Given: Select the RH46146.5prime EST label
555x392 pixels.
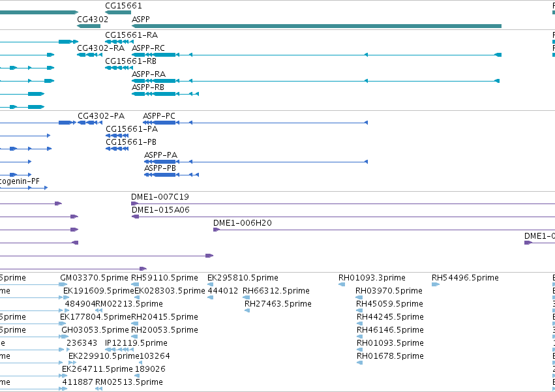Looking at the screenshot, I should click(391, 330).
